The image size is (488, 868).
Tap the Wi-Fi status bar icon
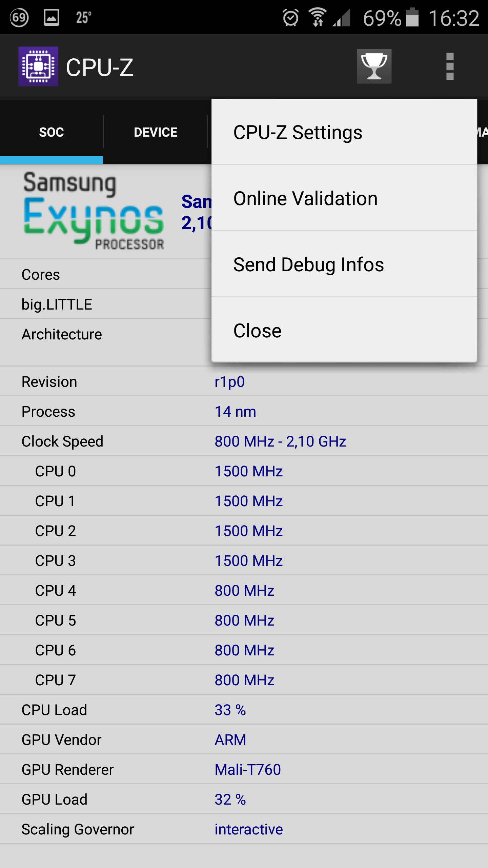(x=317, y=18)
